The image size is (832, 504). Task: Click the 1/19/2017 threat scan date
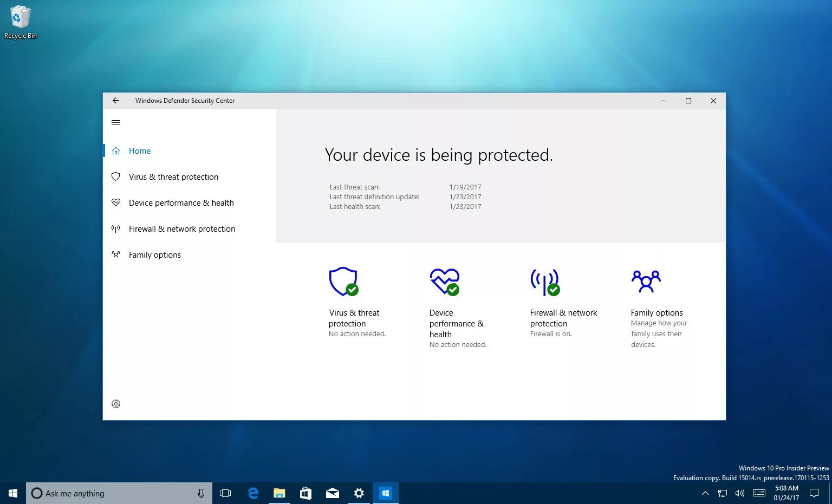click(x=465, y=187)
